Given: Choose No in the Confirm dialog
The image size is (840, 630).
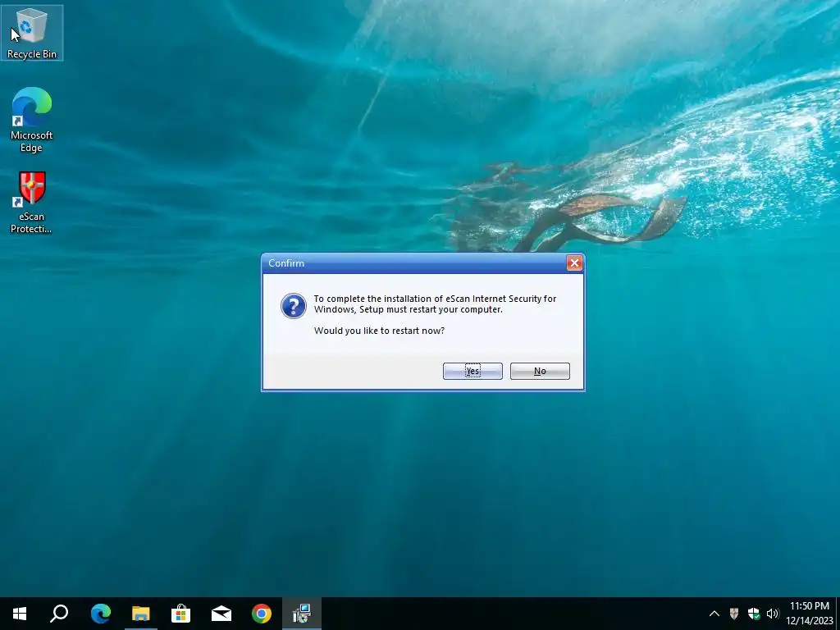Looking at the screenshot, I should pos(540,371).
